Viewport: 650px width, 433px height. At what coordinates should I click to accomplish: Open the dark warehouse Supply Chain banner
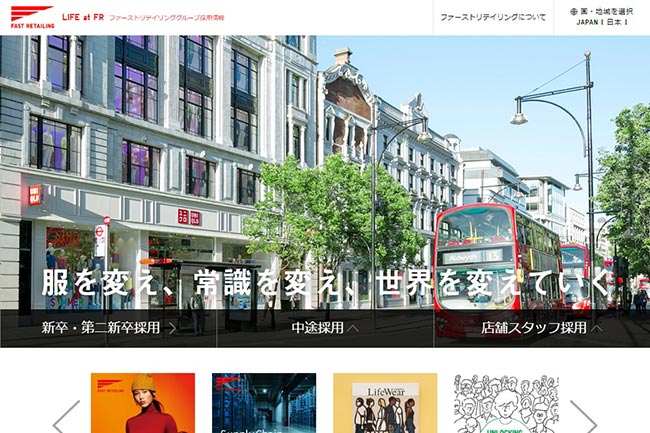tap(264, 403)
